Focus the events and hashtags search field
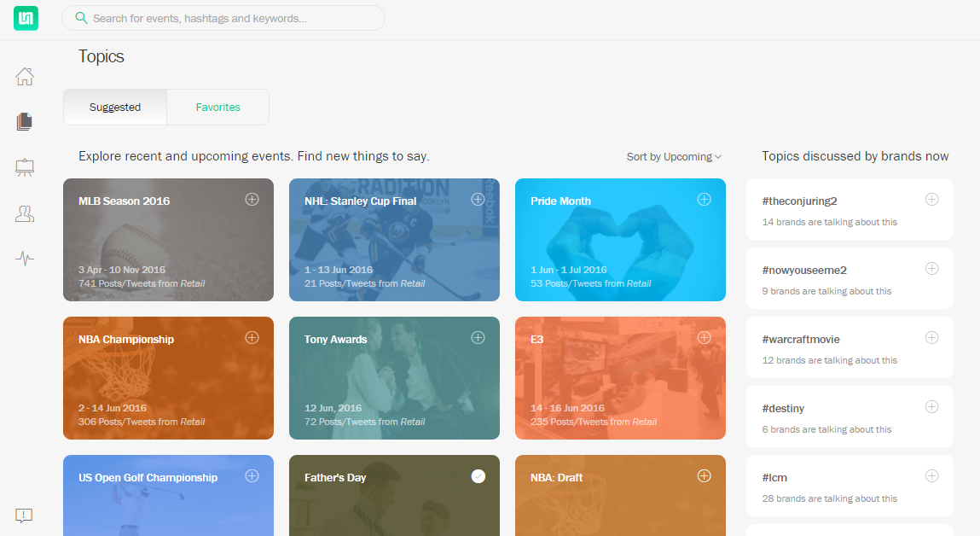Image resolution: width=980 pixels, height=536 pixels. [x=223, y=18]
